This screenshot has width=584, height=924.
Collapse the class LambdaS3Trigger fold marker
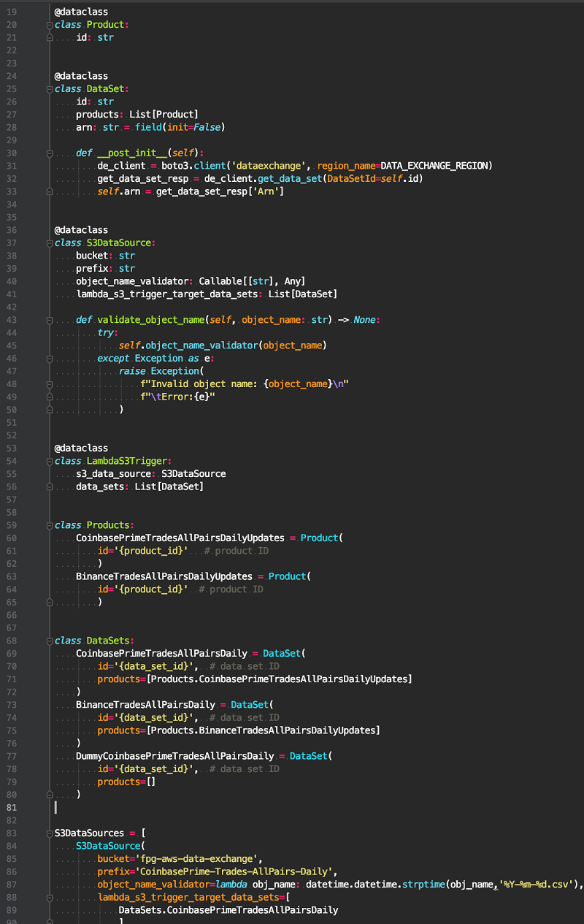48,461
